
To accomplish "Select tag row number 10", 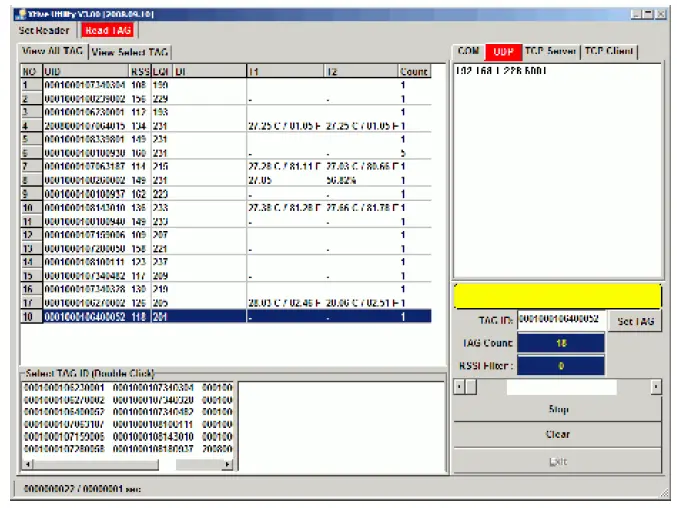I will 226,208.
